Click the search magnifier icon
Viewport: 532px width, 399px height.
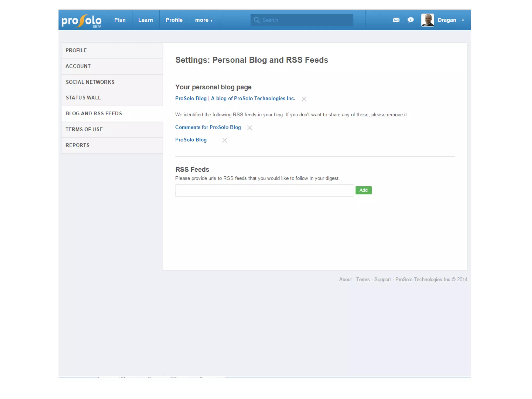pos(257,20)
